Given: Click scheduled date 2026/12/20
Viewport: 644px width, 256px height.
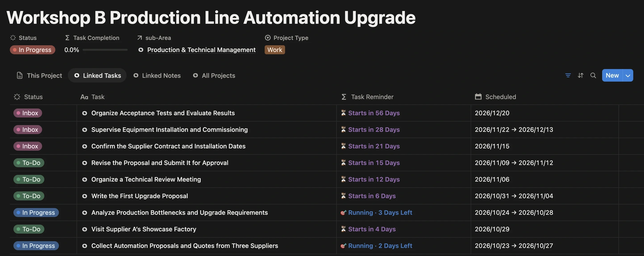Looking at the screenshot, I should [492, 113].
